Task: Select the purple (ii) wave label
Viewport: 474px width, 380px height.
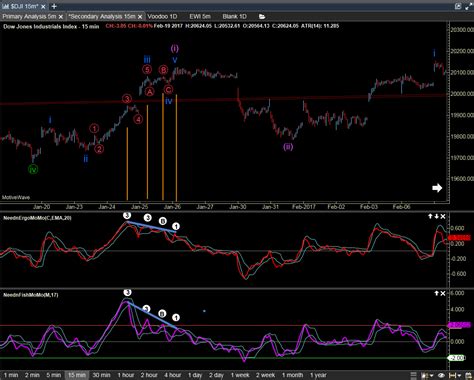Action: click(288, 147)
